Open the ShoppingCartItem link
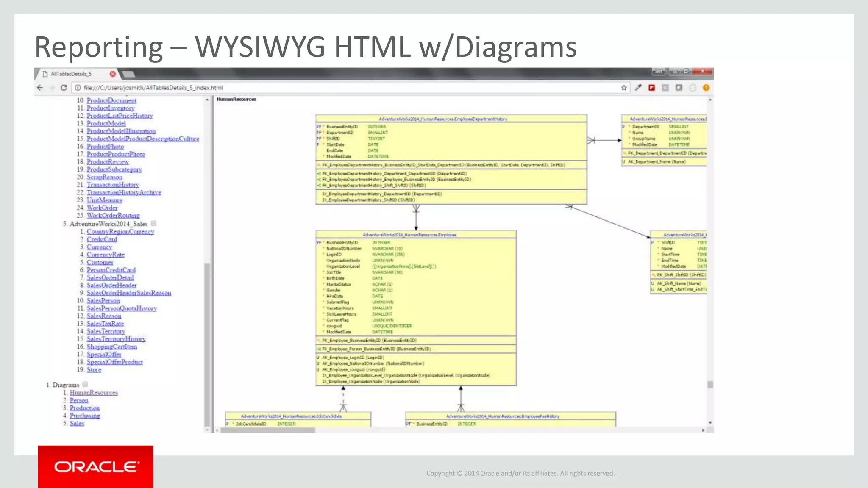This screenshot has height=488, width=868. click(x=112, y=347)
